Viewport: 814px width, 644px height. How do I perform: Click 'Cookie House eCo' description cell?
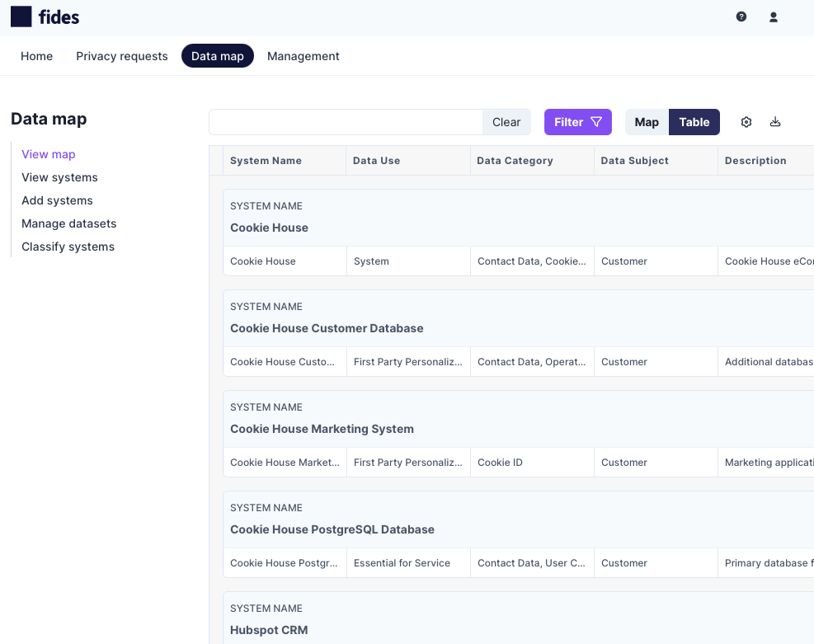click(x=766, y=261)
